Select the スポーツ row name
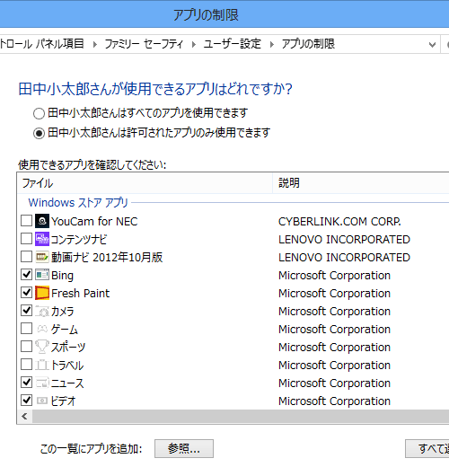Image resolution: width=449 pixels, height=476 pixels. [x=68, y=347]
